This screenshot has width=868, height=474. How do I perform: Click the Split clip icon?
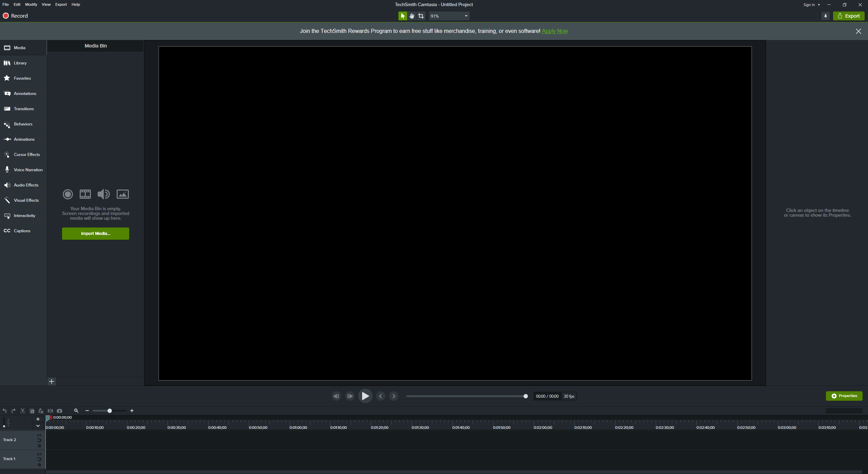(x=50, y=411)
